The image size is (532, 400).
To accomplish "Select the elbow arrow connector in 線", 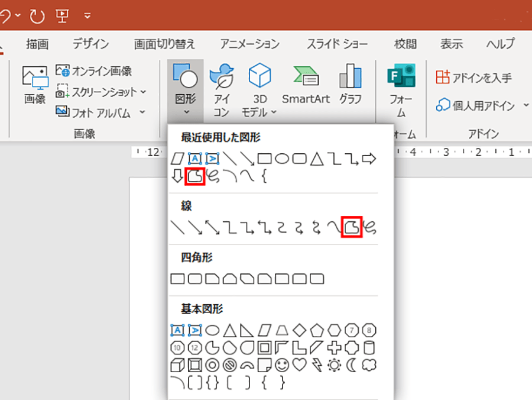I will pos(247,227).
